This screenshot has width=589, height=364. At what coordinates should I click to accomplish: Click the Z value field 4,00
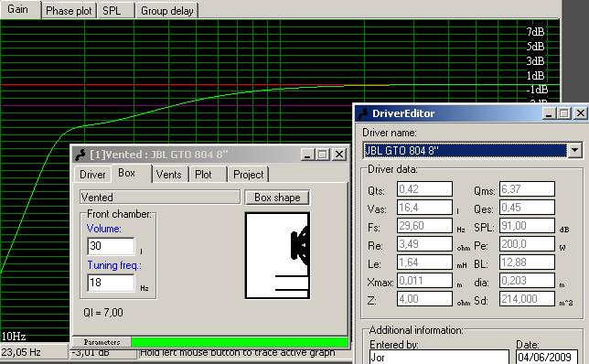pos(424,299)
